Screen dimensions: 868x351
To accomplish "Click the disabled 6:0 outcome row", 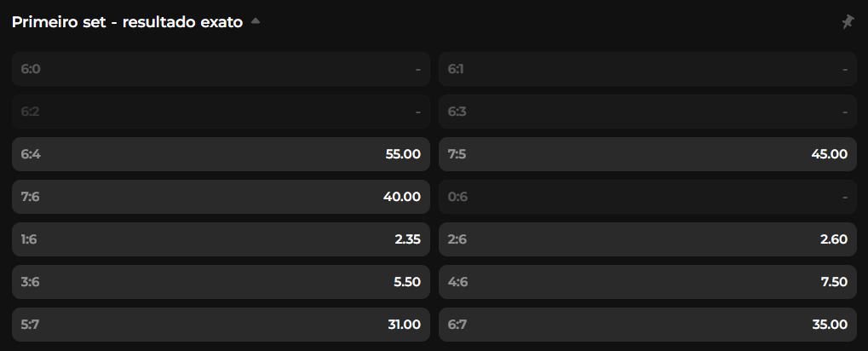I will (221, 69).
